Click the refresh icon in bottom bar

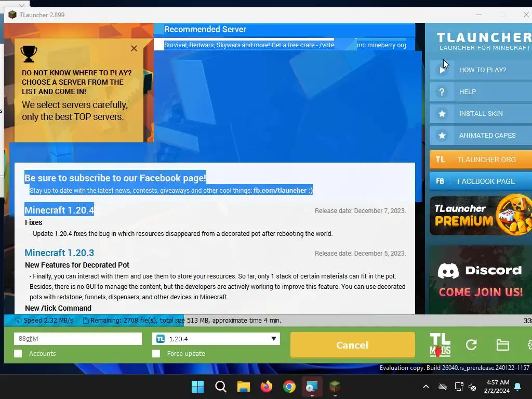click(x=471, y=345)
